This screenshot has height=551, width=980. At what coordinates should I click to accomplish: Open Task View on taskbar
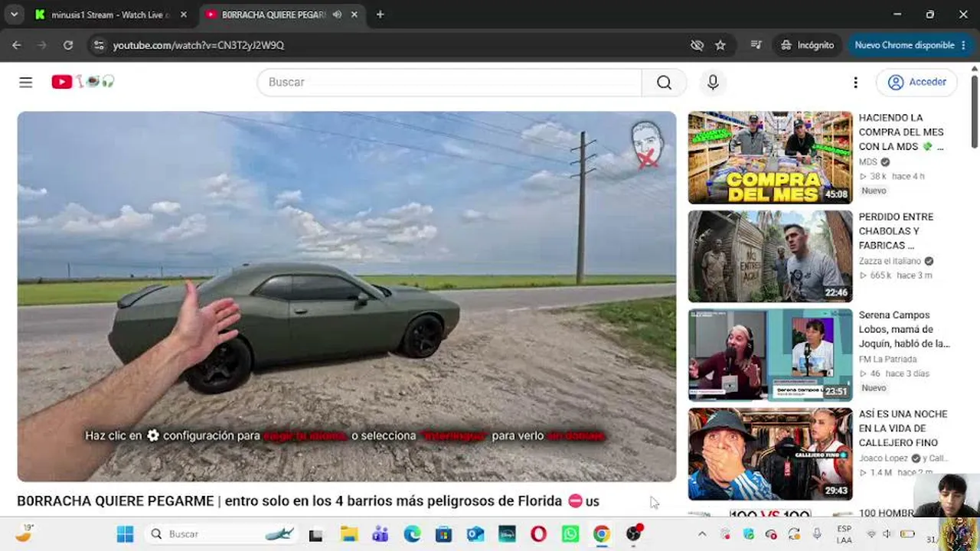315,534
